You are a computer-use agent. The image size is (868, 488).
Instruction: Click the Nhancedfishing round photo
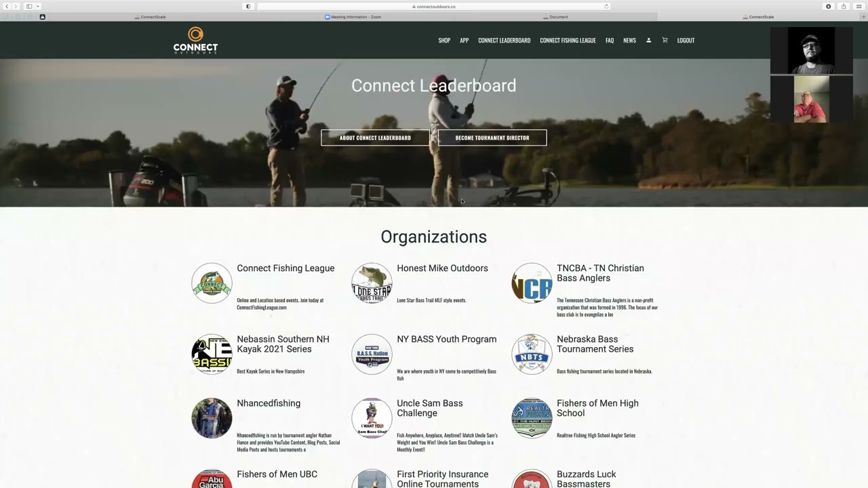[212, 418]
